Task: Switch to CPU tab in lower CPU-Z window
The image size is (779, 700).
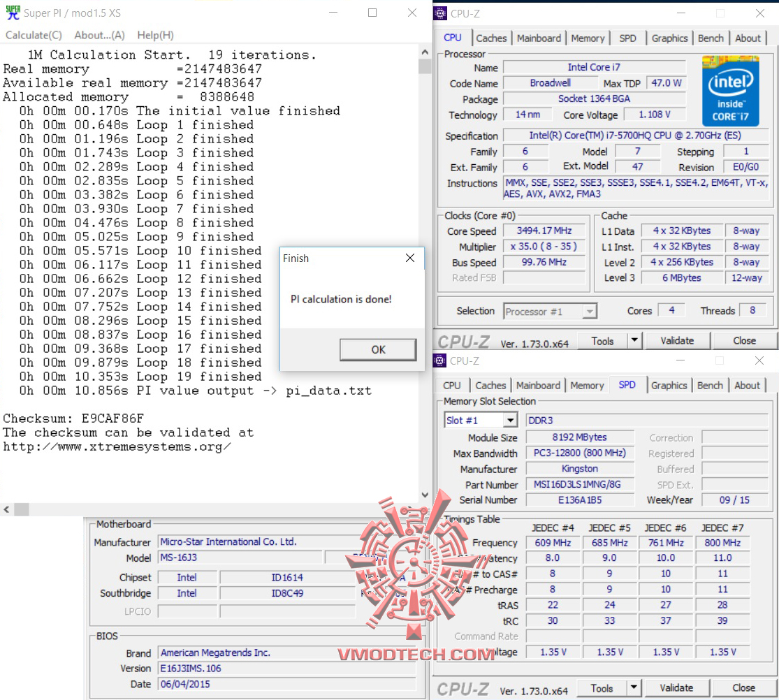Action: [x=451, y=386]
